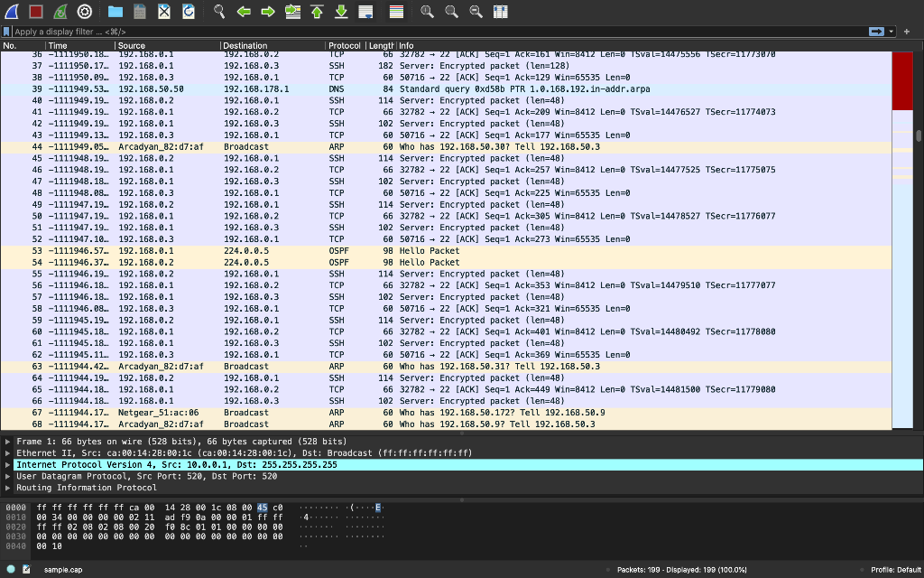Go to specified packet icon

pos(292,11)
